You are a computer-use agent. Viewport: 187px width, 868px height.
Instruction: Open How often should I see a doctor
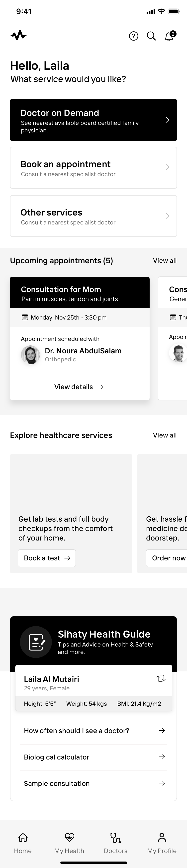93,731
